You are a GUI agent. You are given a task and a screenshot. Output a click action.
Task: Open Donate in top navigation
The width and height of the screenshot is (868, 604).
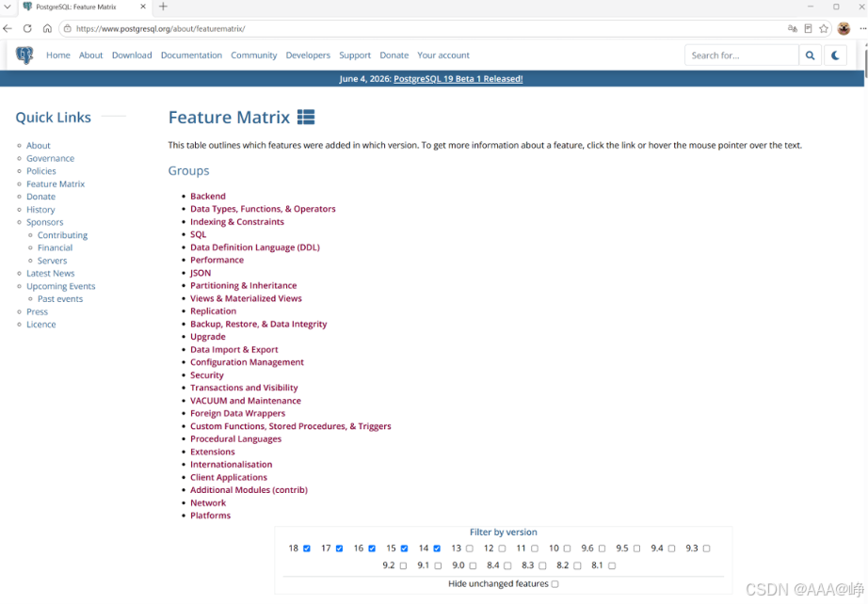[394, 56]
